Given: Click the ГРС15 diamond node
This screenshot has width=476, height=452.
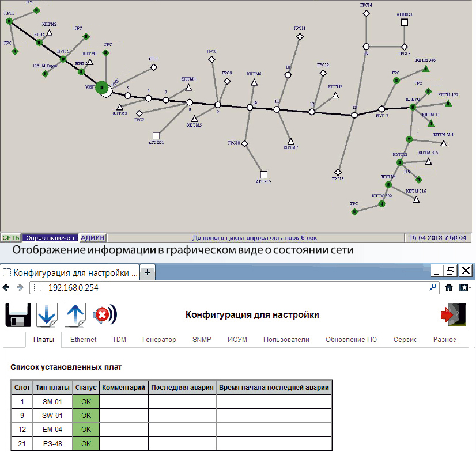Looking at the screenshot, I should [x=405, y=47].
